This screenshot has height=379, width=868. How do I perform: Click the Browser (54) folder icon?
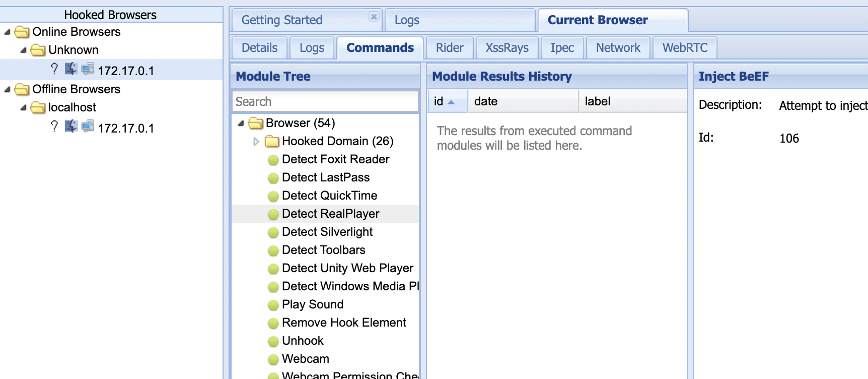click(x=256, y=123)
